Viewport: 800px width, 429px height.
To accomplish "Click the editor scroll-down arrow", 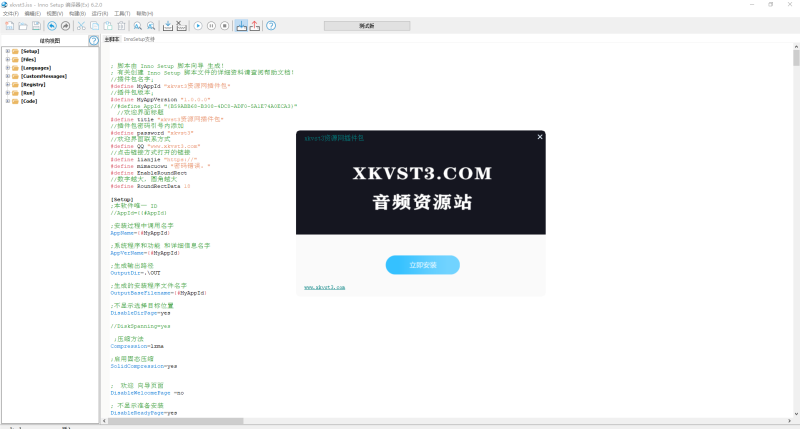I will [x=796, y=414].
